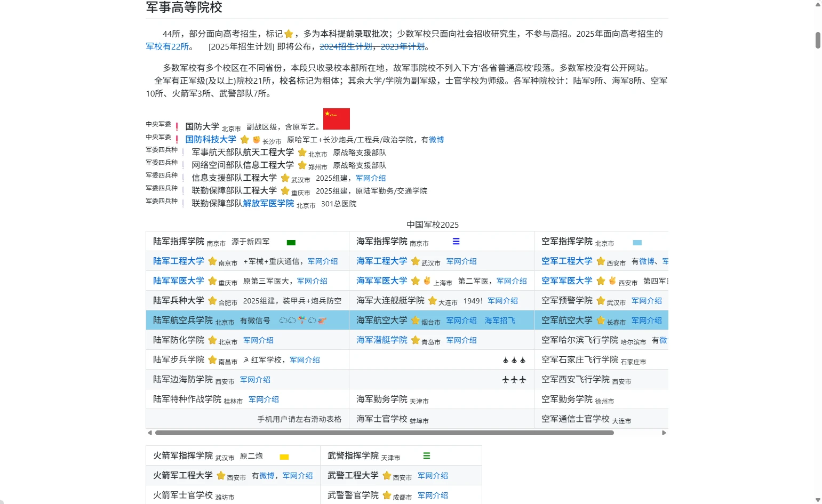Click the page's vertical scrollbar thumb
The height and width of the screenshot is (504, 822).
(x=818, y=40)
